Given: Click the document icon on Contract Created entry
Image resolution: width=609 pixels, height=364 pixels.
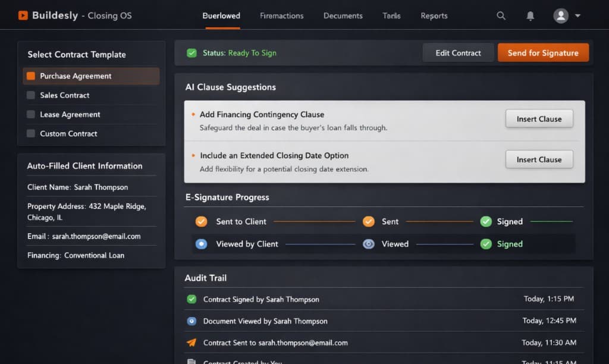Looking at the screenshot, I should point(192,361).
